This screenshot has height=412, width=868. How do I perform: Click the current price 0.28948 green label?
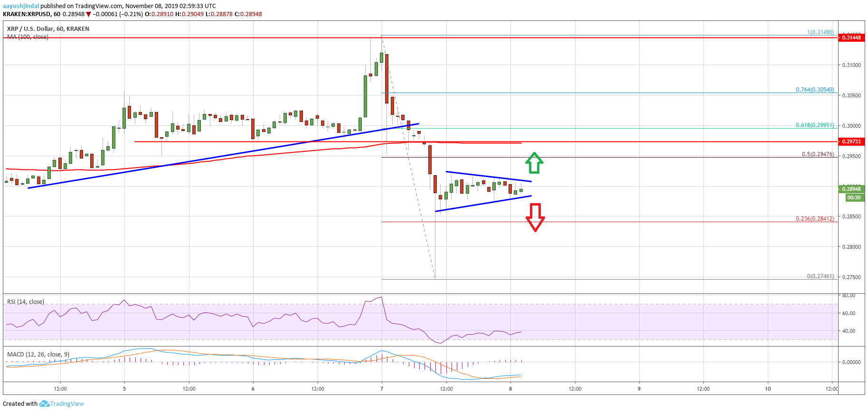(x=851, y=189)
